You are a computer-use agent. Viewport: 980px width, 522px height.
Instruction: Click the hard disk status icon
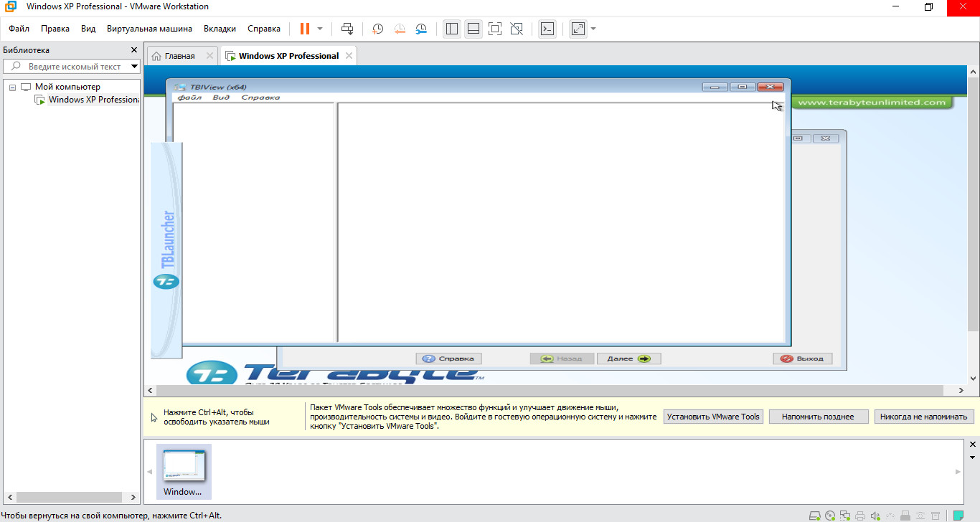(x=815, y=516)
